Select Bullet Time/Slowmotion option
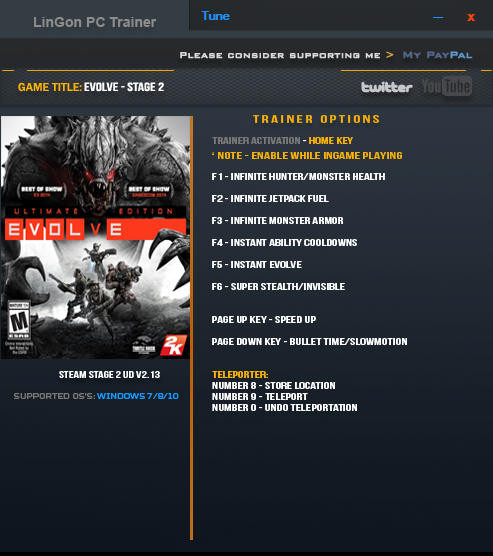 tap(309, 341)
